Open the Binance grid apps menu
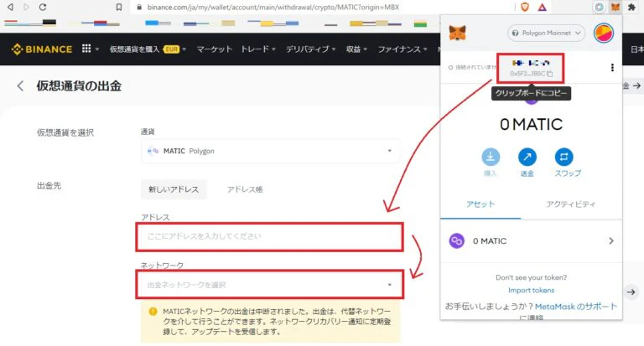 [x=86, y=49]
